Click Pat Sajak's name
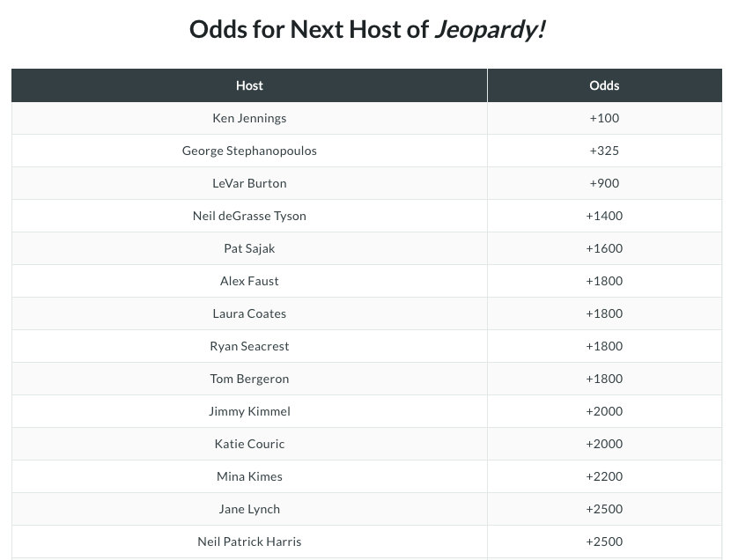738x560 pixels. tap(249, 248)
